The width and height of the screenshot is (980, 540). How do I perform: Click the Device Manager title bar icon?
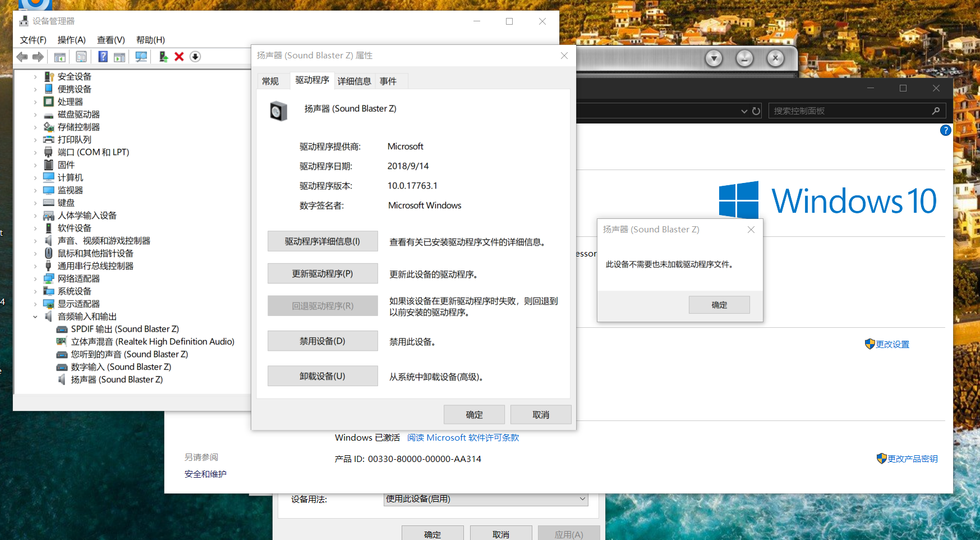[24, 21]
